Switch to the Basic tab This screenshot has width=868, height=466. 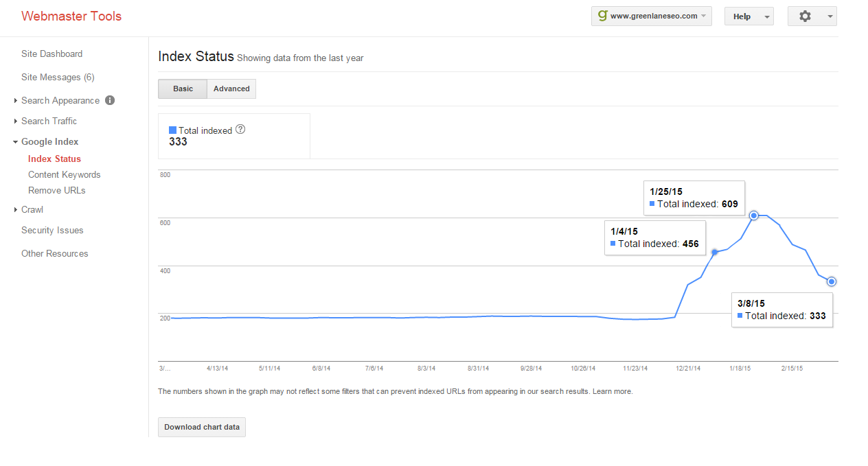(x=183, y=89)
